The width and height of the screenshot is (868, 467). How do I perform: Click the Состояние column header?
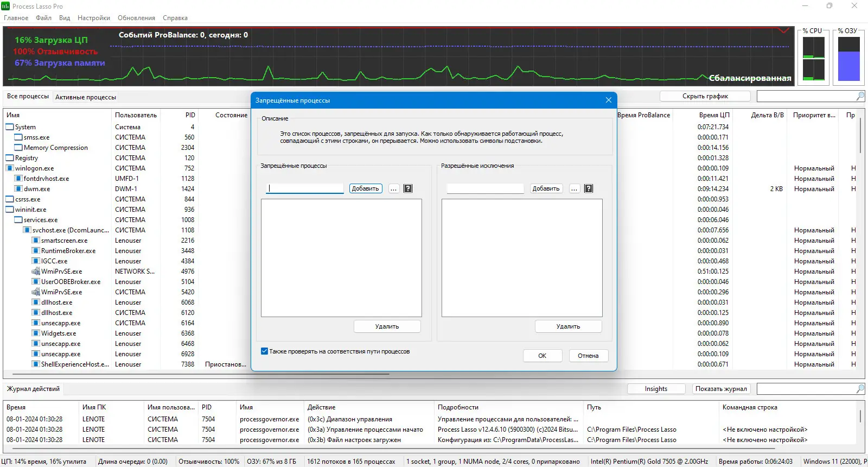tap(231, 115)
